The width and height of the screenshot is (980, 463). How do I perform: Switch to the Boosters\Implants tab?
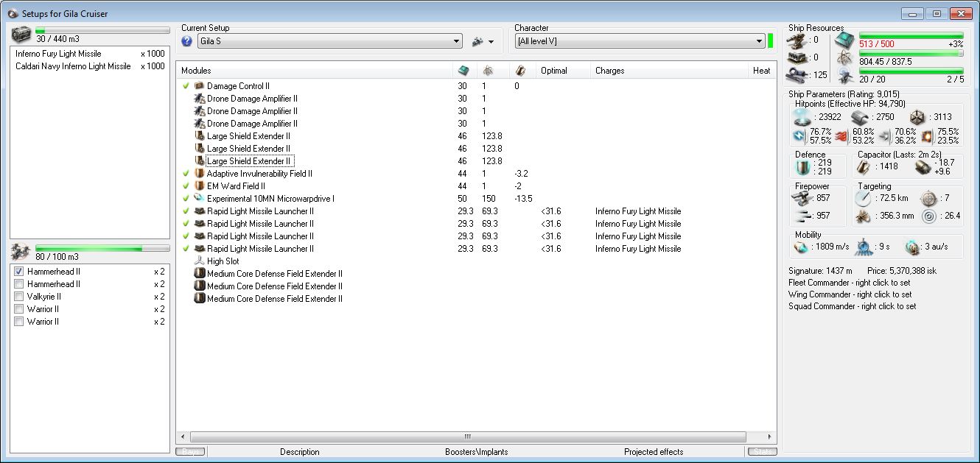click(476, 452)
